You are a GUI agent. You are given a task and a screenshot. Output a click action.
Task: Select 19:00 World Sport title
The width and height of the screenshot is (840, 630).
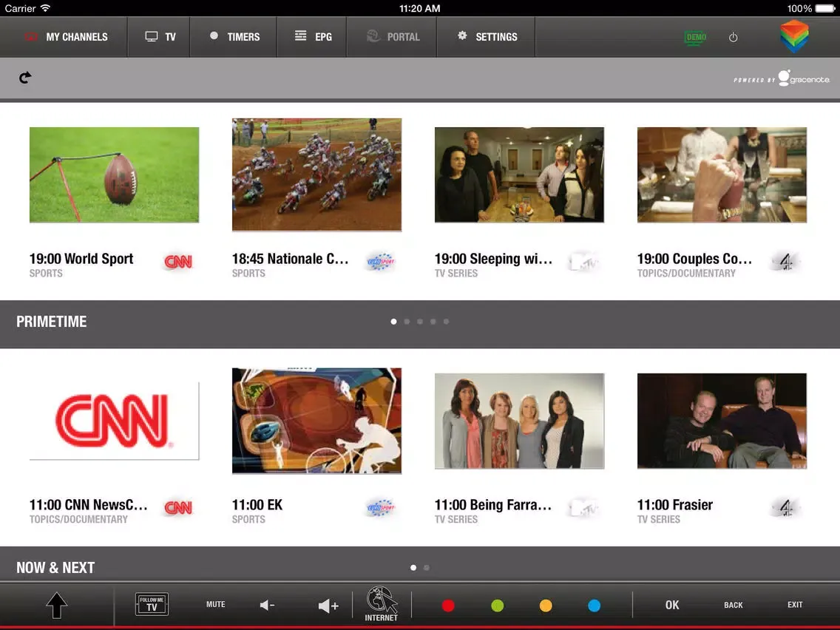pos(81,259)
